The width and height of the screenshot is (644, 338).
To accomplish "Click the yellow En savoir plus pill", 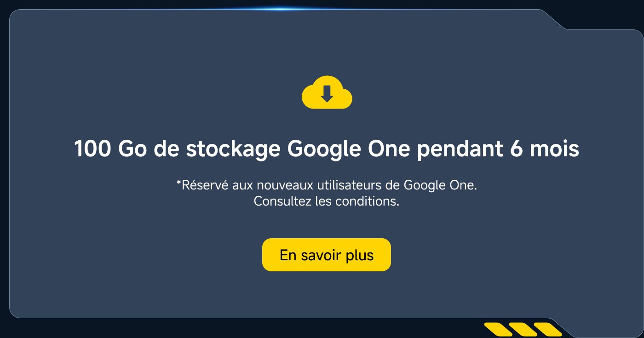I will coord(326,254).
